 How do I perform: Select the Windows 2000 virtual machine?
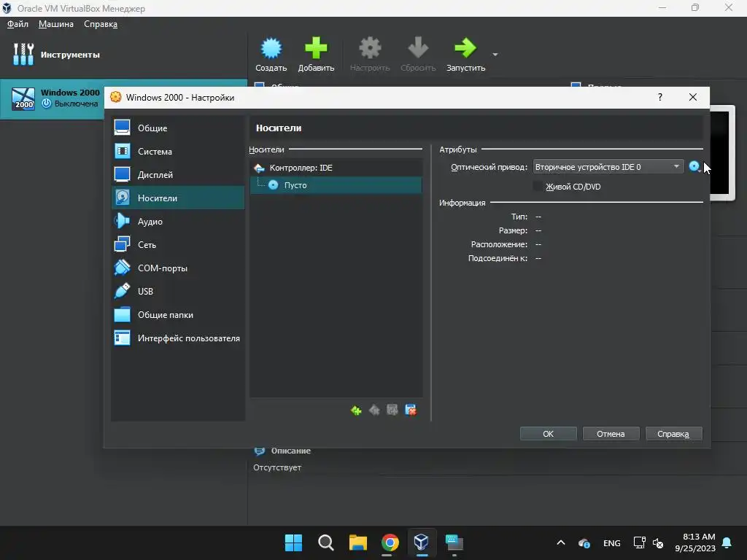coord(53,98)
